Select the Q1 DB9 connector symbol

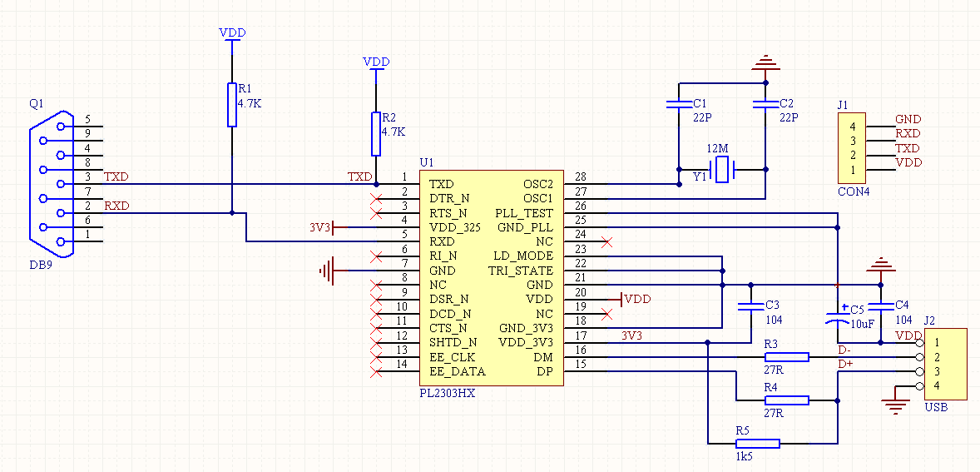click(x=52, y=185)
